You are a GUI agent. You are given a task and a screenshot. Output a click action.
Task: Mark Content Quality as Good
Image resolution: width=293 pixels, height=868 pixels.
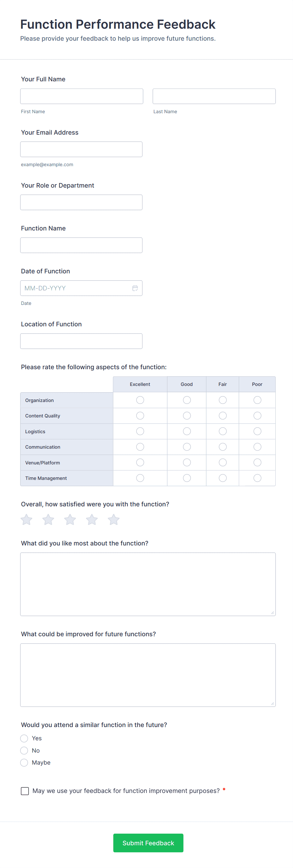coord(187,416)
